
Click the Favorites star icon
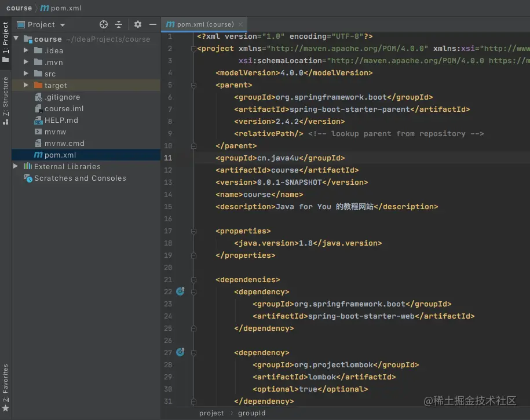click(x=5, y=408)
